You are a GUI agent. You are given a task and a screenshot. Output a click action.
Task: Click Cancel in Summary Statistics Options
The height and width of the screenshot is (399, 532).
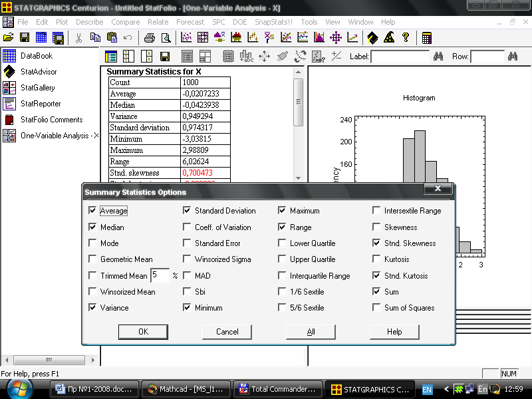[x=227, y=332]
